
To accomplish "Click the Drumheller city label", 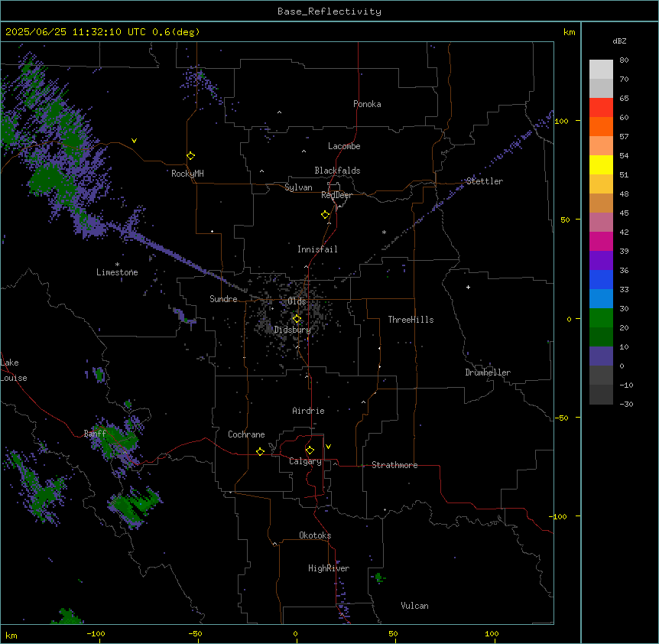I will point(488,372).
